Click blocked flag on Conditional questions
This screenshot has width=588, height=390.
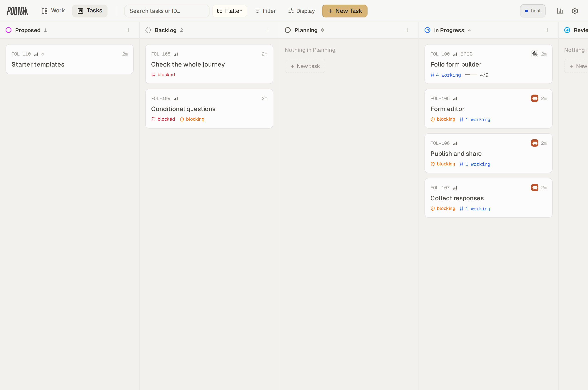pos(163,119)
